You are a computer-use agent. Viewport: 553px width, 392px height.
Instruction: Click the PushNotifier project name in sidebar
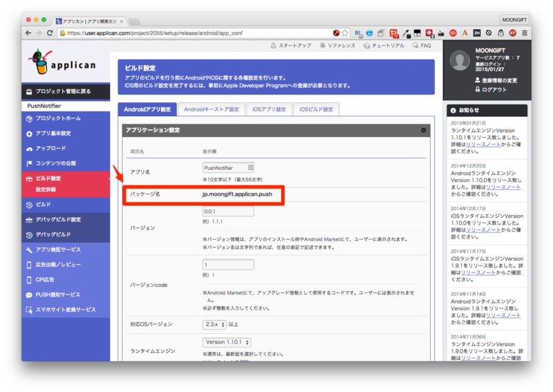[x=44, y=106]
